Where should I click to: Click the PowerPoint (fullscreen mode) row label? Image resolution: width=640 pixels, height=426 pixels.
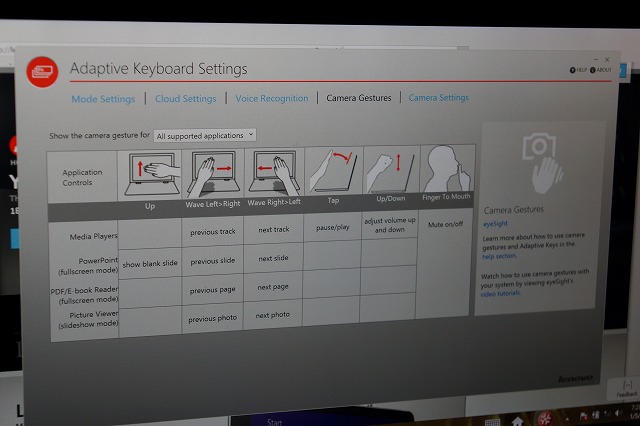88,266
